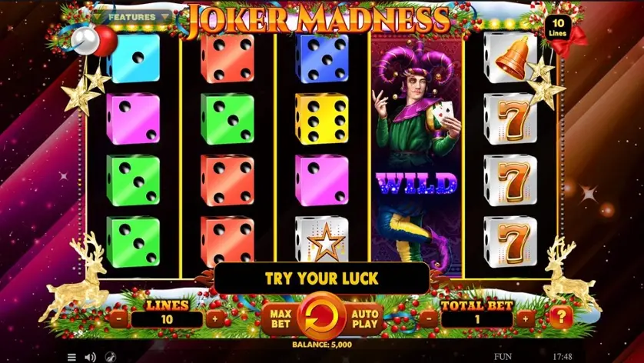Start Auto Play
Viewport: 644px width, 363px height.
click(x=364, y=318)
